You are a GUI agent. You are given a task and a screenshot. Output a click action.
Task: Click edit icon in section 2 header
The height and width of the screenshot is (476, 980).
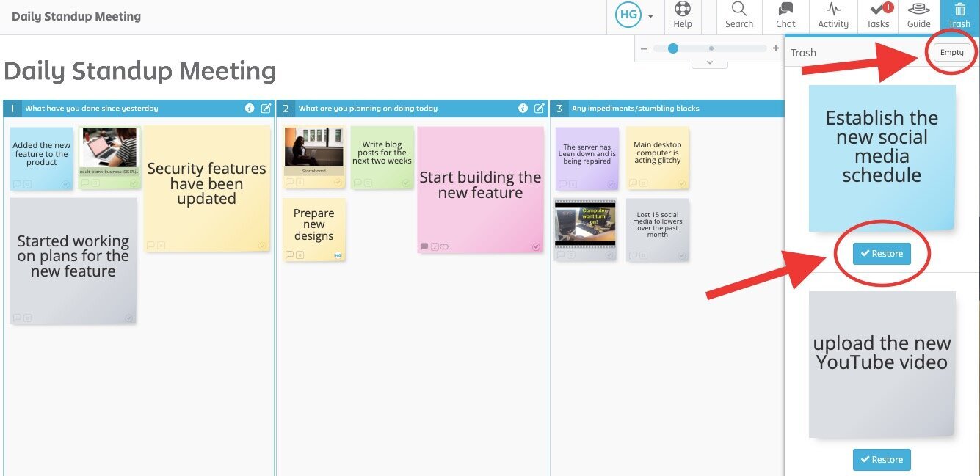539,109
